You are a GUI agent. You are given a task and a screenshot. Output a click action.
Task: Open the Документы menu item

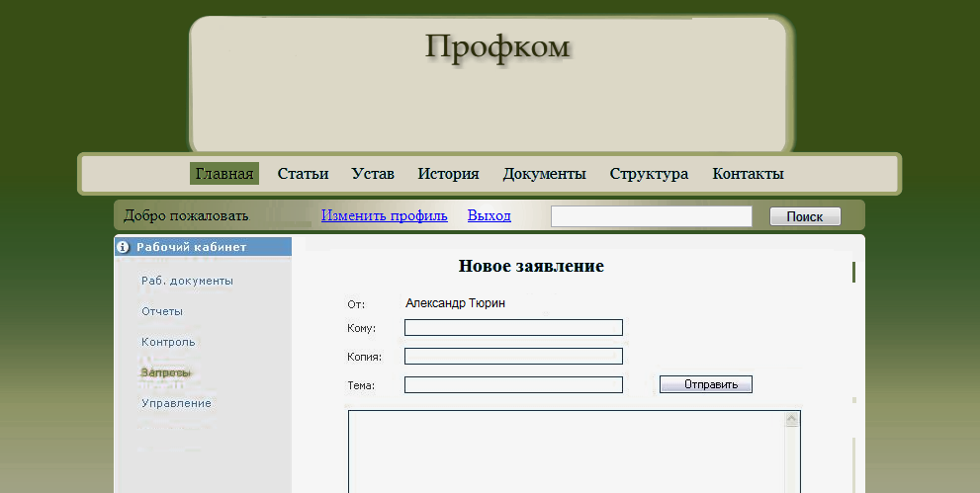coord(544,174)
